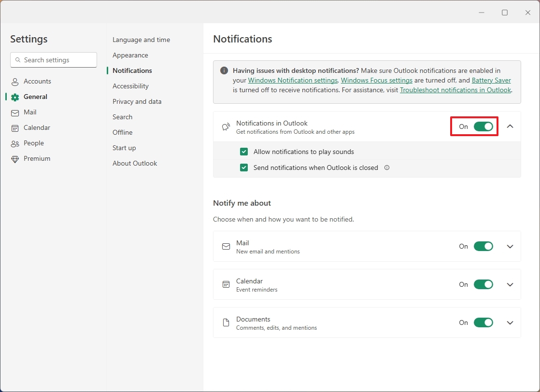Open Windows Notification settings link
The image size is (540, 392).
293,80
